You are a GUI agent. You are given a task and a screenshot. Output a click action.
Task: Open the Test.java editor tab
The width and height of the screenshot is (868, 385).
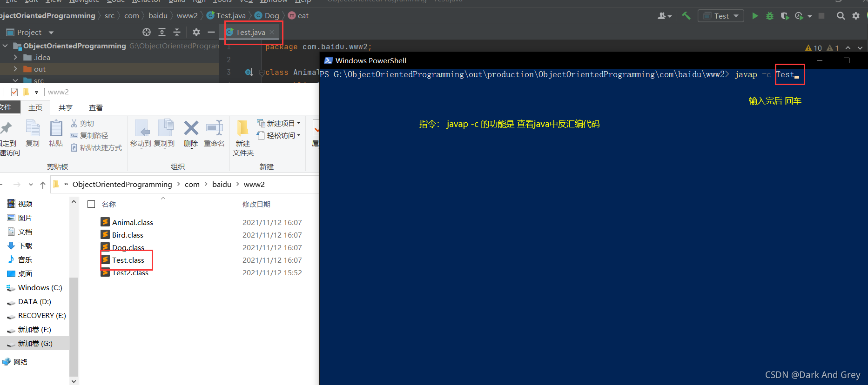pyautogui.click(x=250, y=32)
